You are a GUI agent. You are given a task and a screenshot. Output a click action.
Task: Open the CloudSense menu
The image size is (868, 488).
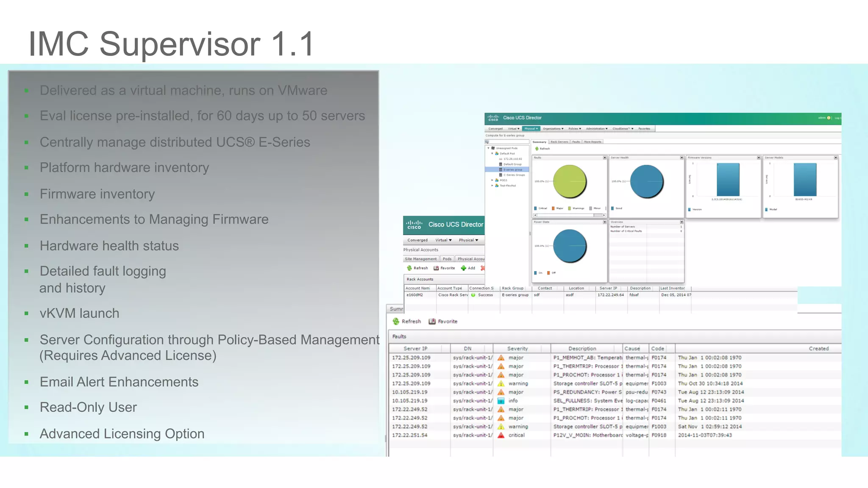(x=623, y=128)
